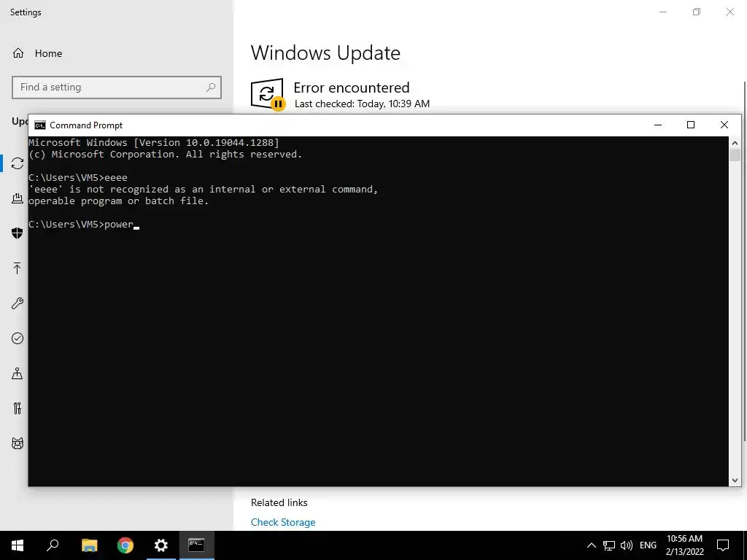
Task: Minimize the Command Prompt window
Action: (658, 125)
